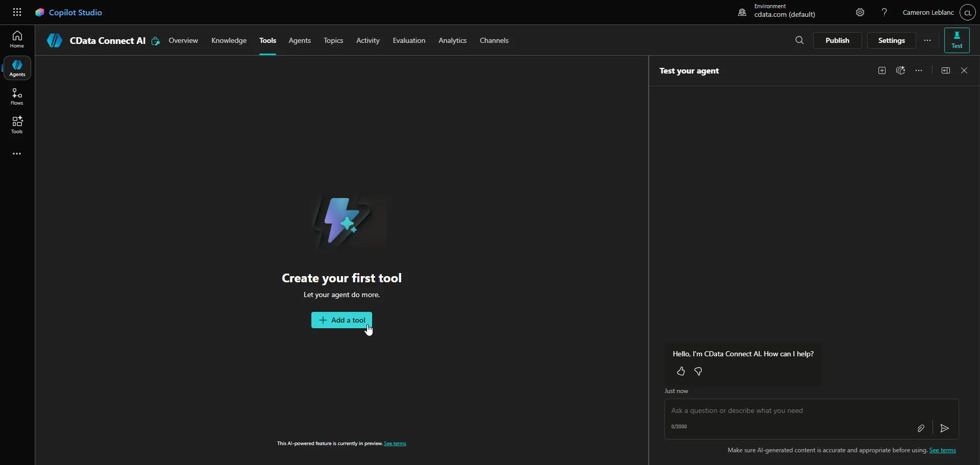Expand test panel more options menu
The width and height of the screenshot is (980, 465).
(919, 70)
